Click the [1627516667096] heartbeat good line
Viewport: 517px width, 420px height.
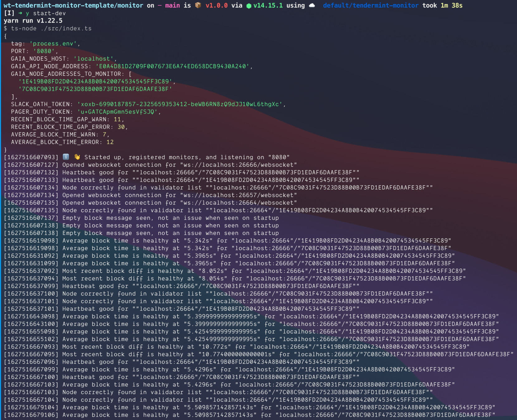point(182,362)
